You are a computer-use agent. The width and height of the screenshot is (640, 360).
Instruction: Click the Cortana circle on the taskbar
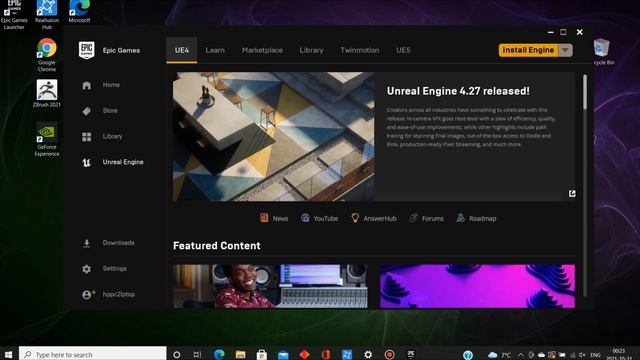point(177,354)
